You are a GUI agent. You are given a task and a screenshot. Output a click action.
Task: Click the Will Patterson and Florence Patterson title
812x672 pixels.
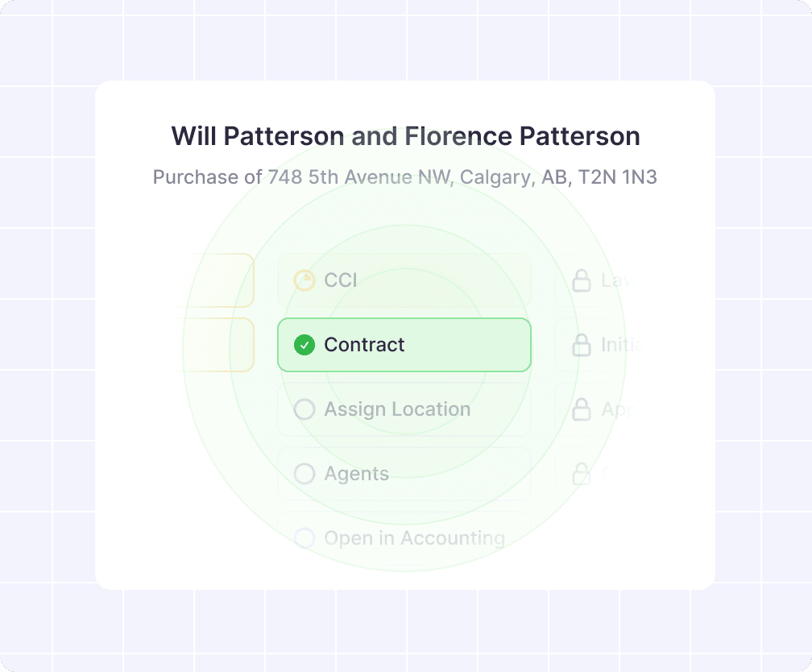pos(405,136)
